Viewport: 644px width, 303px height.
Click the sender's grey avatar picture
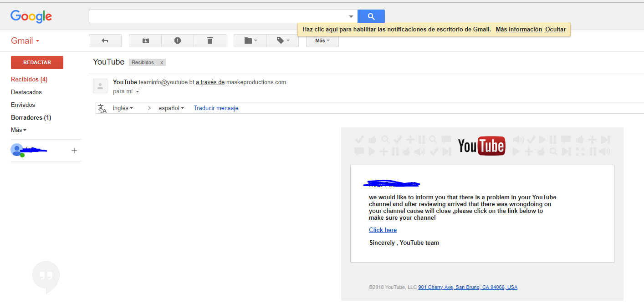100,86
